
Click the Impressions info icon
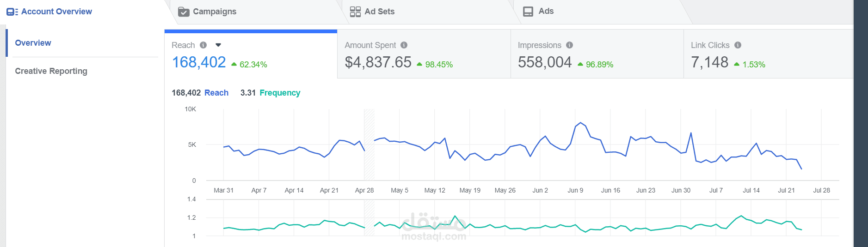tap(570, 45)
